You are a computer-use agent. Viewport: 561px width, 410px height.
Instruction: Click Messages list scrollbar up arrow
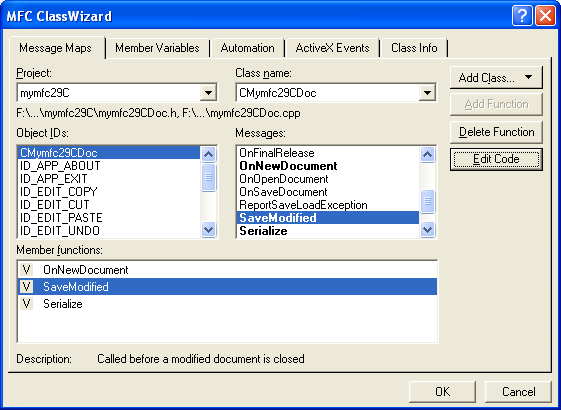427,155
